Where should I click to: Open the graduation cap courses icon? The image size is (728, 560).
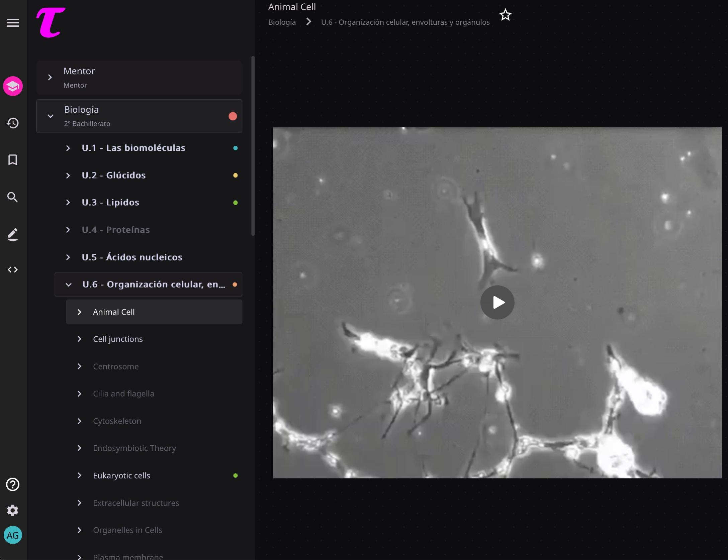pyautogui.click(x=13, y=86)
